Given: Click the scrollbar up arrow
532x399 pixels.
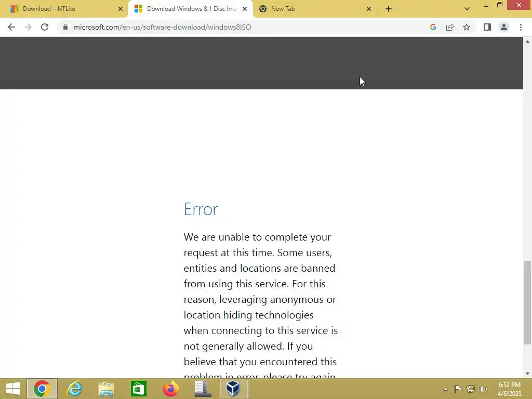Looking at the screenshot, I should 527,42.
